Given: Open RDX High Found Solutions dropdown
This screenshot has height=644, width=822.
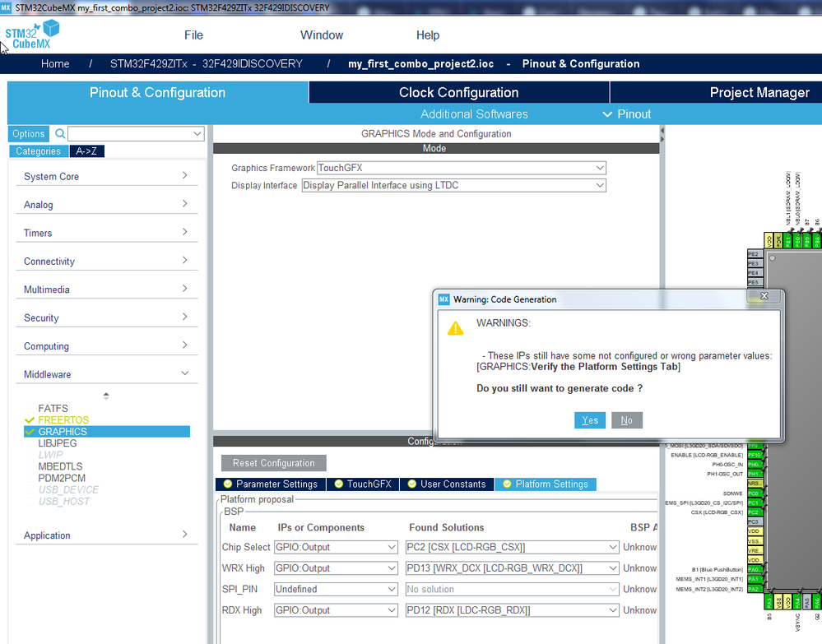Looking at the screenshot, I should [x=512, y=610].
